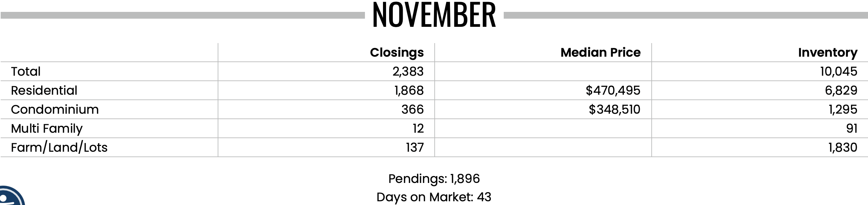The height and width of the screenshot is (205, 868).
Task: Select the Median Price column header
Action: [x=600, y=52]
